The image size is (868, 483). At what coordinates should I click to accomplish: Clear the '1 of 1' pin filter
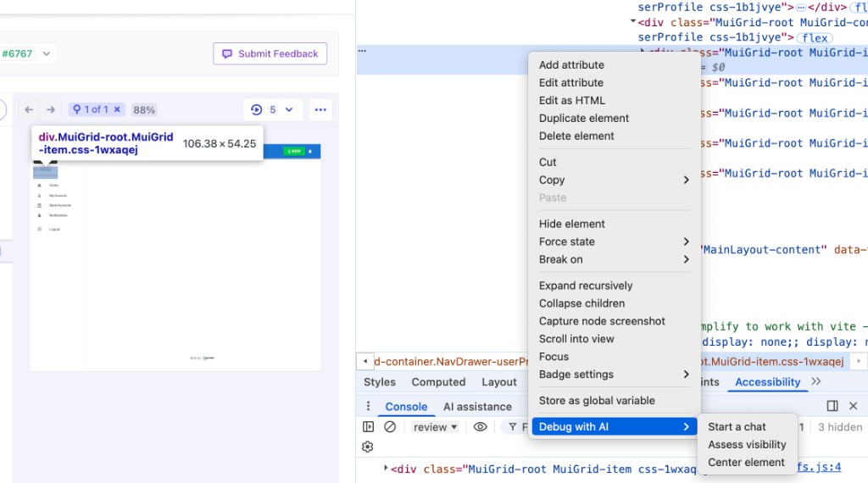pos(117,109)
